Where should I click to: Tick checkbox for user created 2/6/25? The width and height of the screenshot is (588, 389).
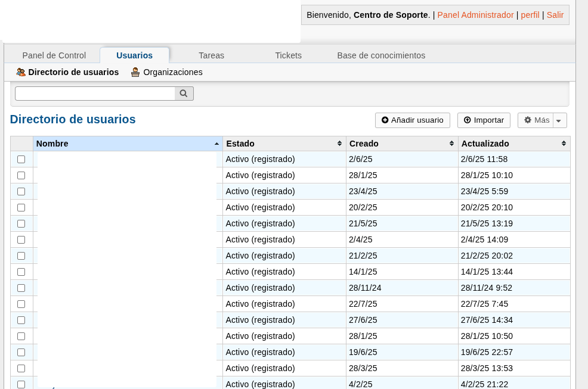21,159
